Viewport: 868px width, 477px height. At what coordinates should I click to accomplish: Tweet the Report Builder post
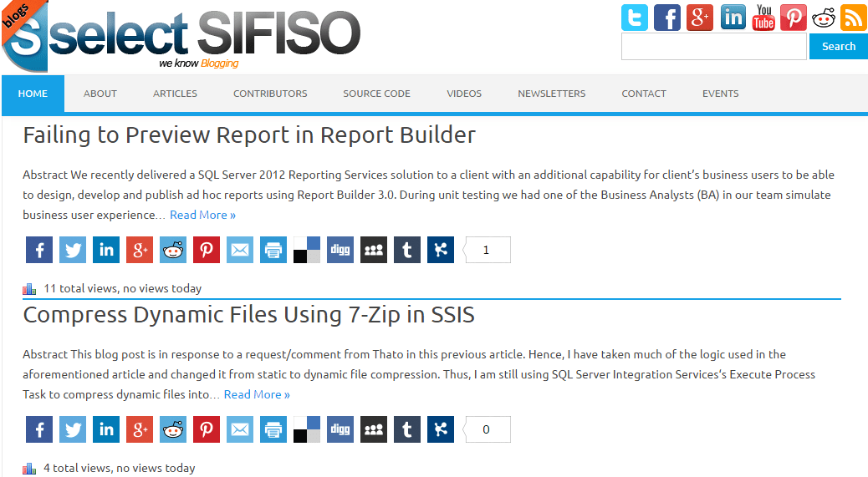coord(73,250)
